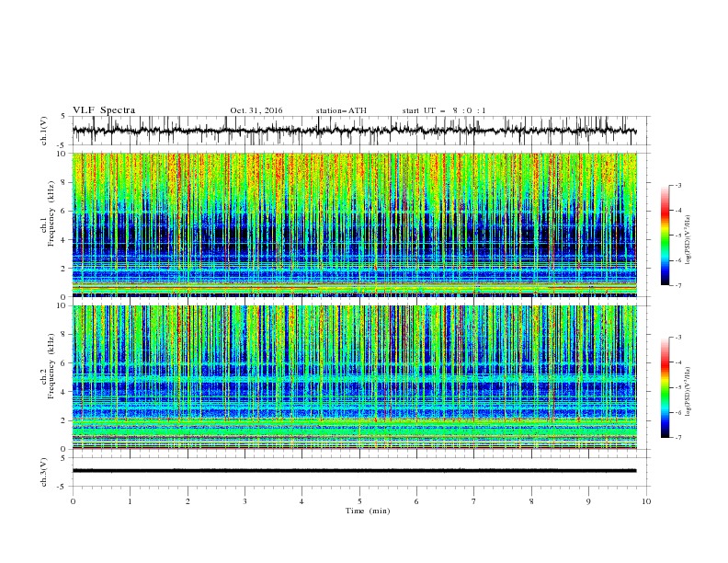Click the '-3' tick on upper colorbar

[x=677, y=185]
